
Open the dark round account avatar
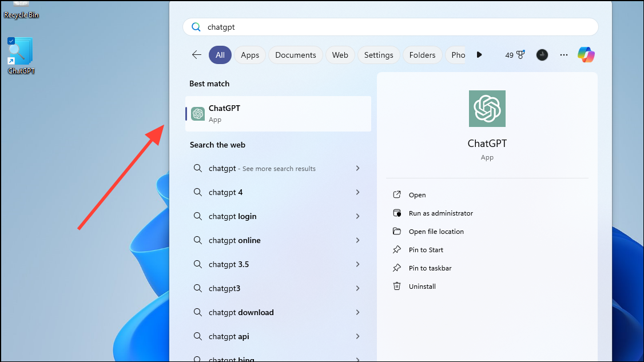point(542,55)
